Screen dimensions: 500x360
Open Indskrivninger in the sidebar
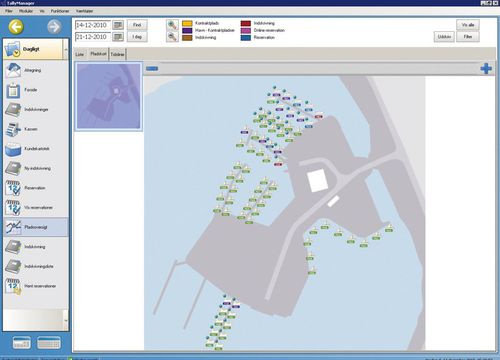click(x=36, y=110)
